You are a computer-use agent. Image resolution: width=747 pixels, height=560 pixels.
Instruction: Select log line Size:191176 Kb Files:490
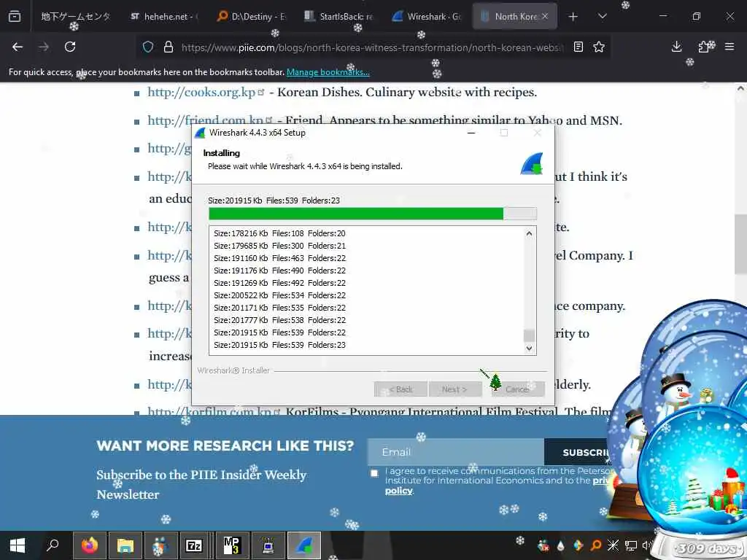(279, 271)
